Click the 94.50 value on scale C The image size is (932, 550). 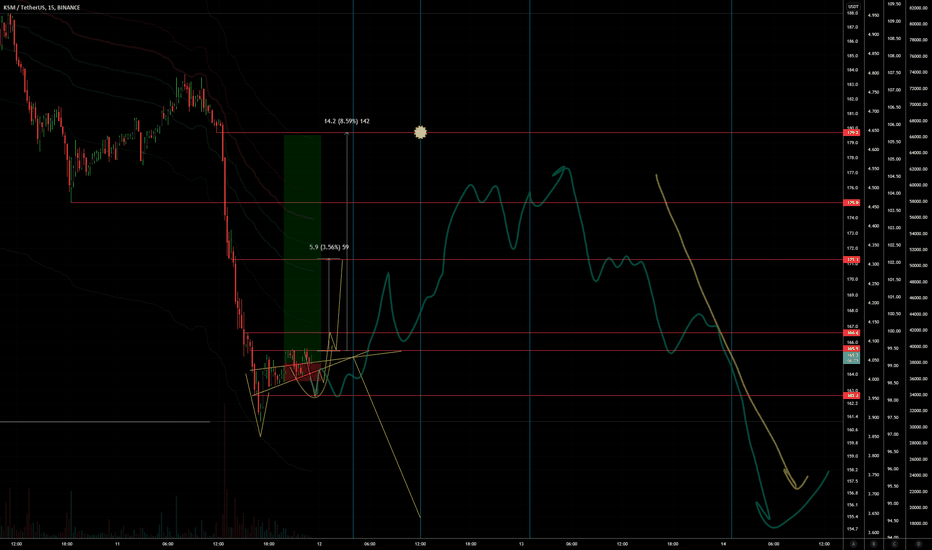[x=893, y=520]
